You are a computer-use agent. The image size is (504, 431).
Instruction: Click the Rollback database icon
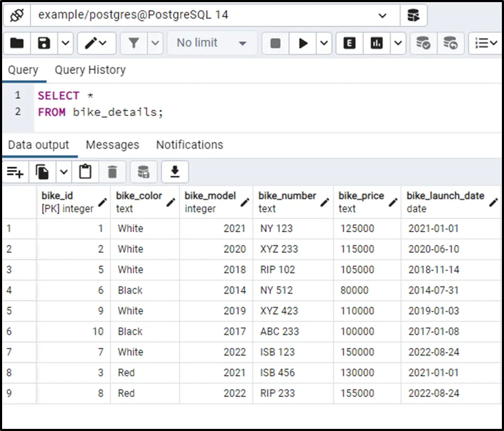(x=450, y=43)
